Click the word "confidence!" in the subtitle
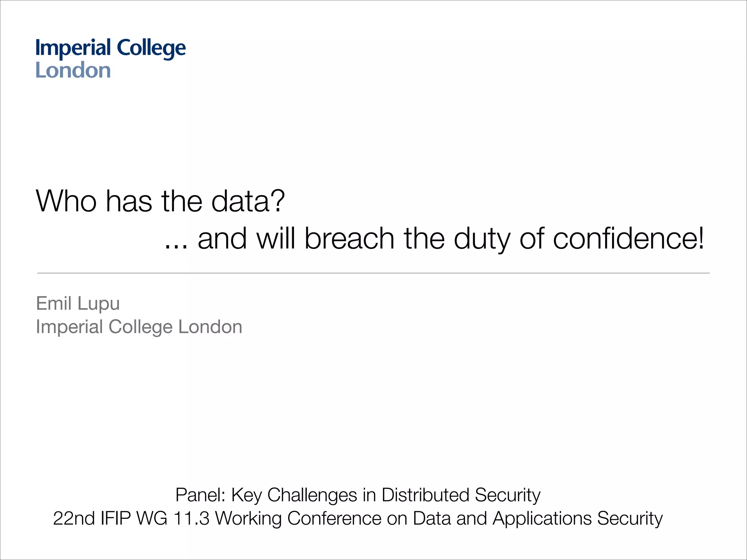 click(628, 239)
